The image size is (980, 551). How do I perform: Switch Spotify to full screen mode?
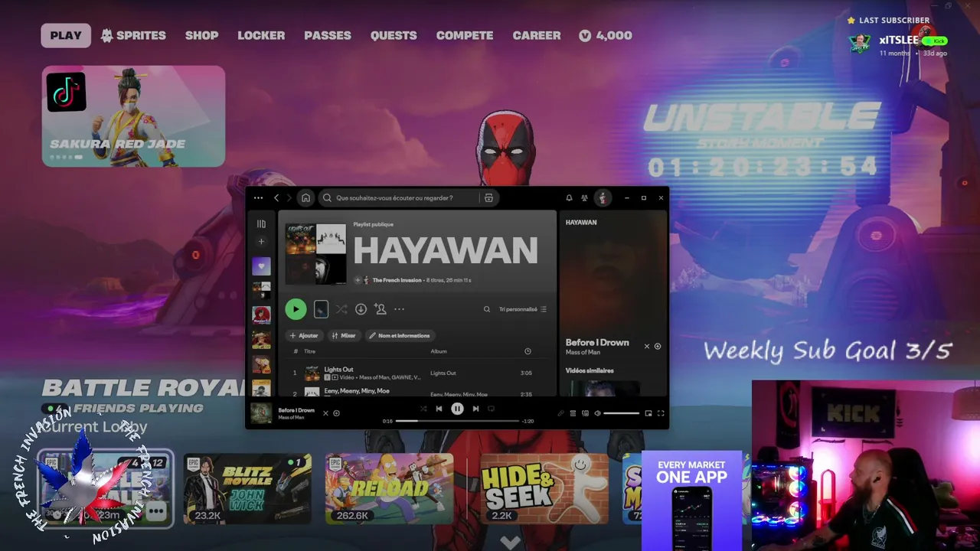661,413
